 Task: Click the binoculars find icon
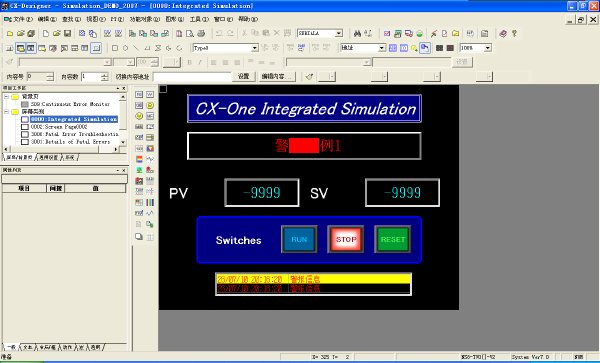357,34
